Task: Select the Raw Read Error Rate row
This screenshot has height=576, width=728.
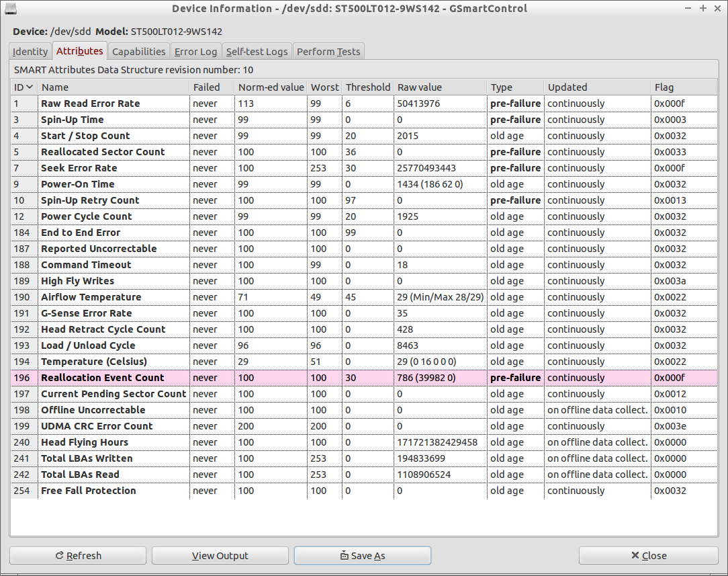Action: [x=363, y=104]
